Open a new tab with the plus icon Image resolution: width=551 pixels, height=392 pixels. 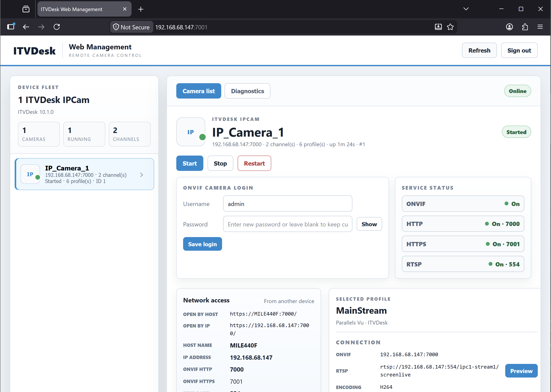[x=141, y=9]
